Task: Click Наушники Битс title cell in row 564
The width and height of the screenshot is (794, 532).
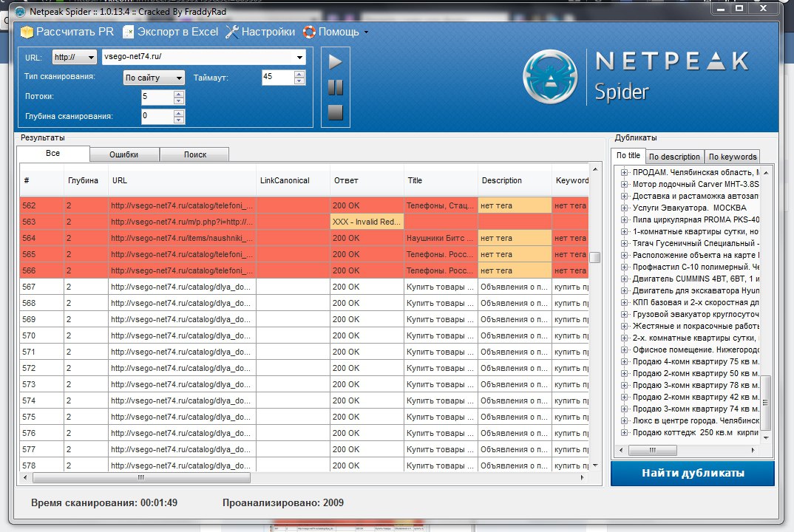Action: [x=441, y=238]
